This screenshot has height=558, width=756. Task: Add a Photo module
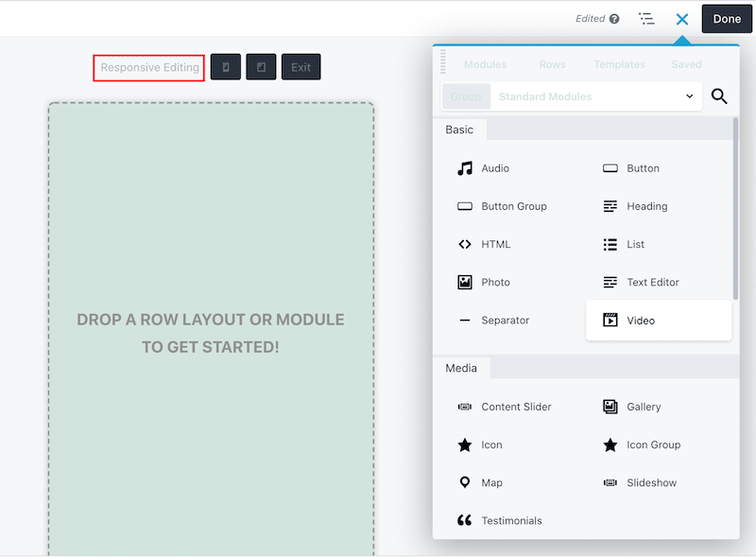click(x=494, y=282)
